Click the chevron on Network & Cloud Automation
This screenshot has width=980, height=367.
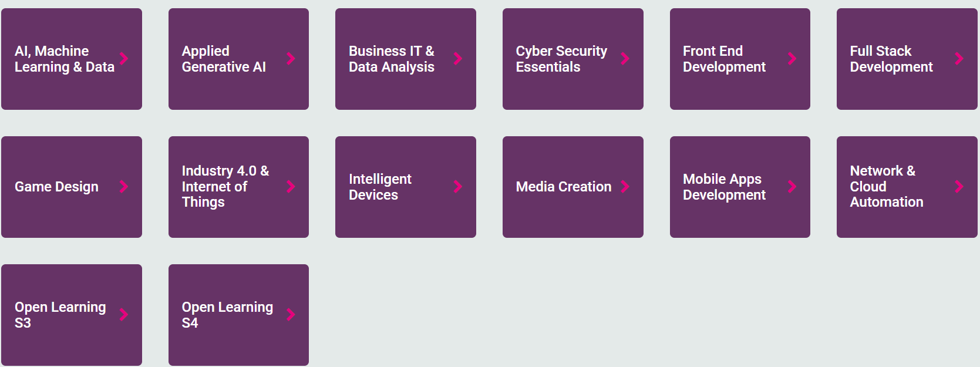[959, 187]
